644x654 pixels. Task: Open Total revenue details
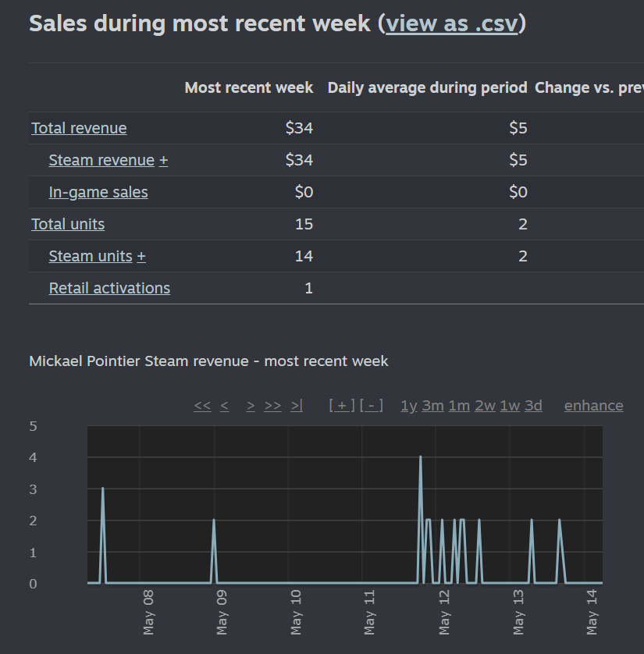coord(79,128)
